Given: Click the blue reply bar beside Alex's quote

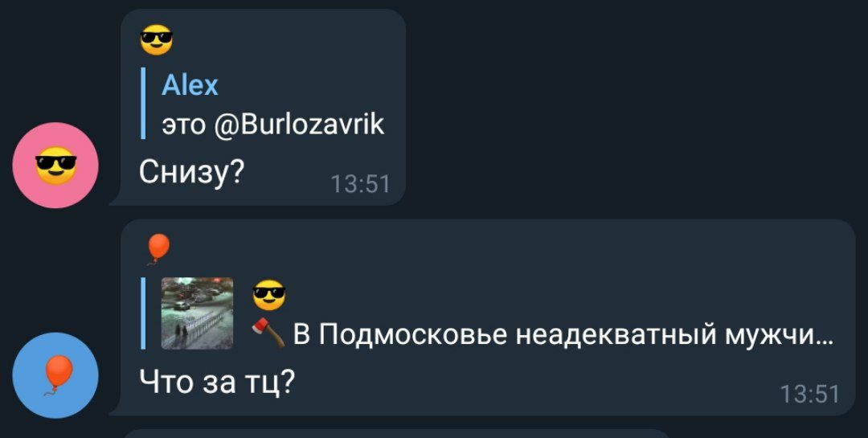Looking at the screenshot, I should (143, 104).
